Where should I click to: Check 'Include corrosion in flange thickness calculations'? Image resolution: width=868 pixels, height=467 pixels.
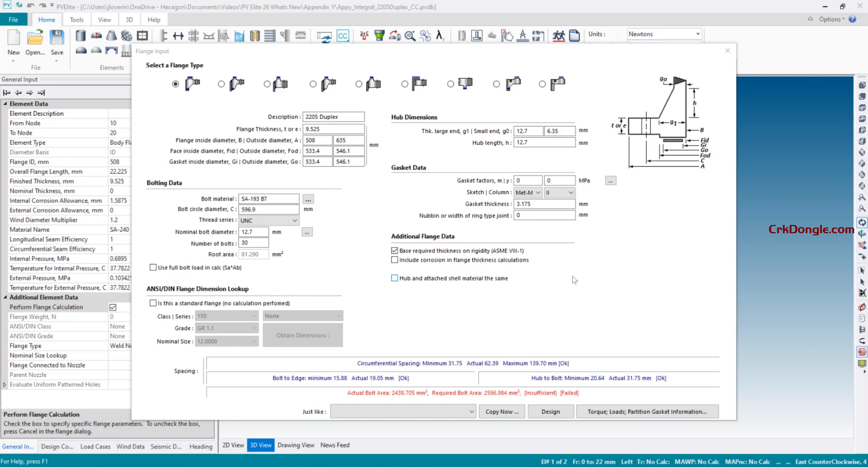click(395, 260)
